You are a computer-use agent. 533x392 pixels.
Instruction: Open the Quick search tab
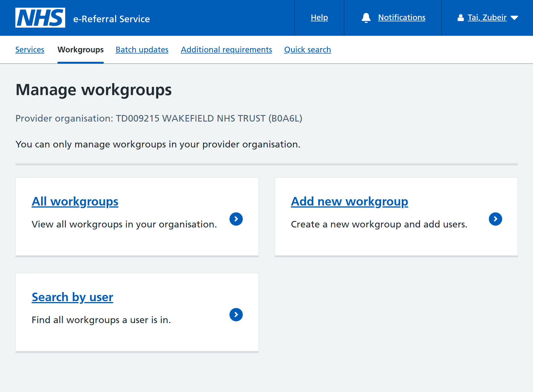coord(307,50)
